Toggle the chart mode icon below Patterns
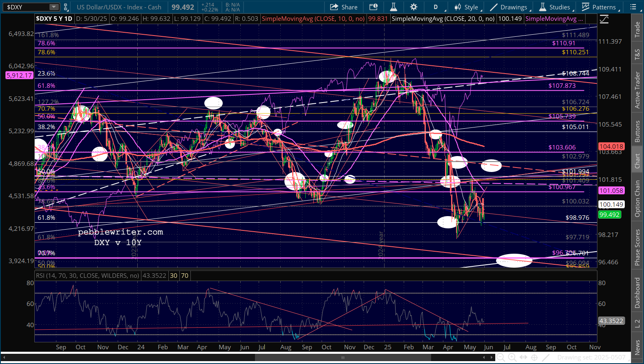 coord(604,19)
